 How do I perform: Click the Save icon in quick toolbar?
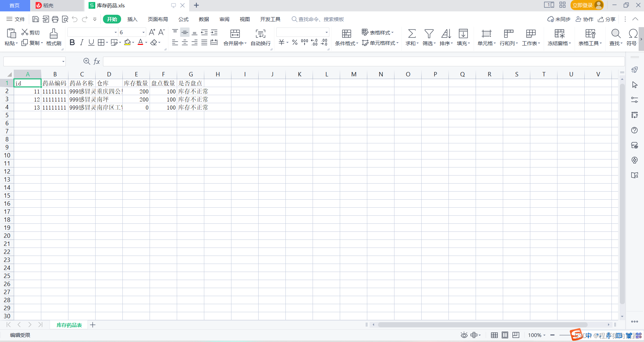click(x=35, y=19)
